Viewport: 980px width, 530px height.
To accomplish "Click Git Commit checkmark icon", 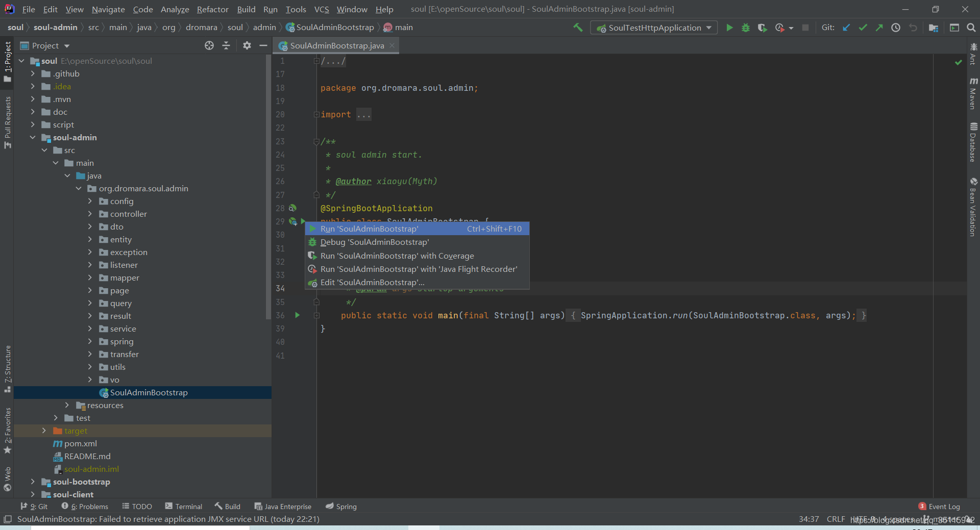I will point(863,28).
